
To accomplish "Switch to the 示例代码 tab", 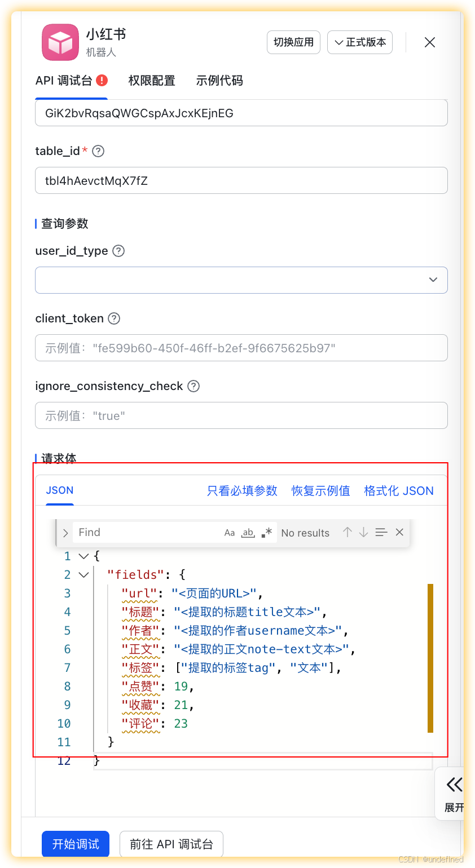I will coord(219,81).
